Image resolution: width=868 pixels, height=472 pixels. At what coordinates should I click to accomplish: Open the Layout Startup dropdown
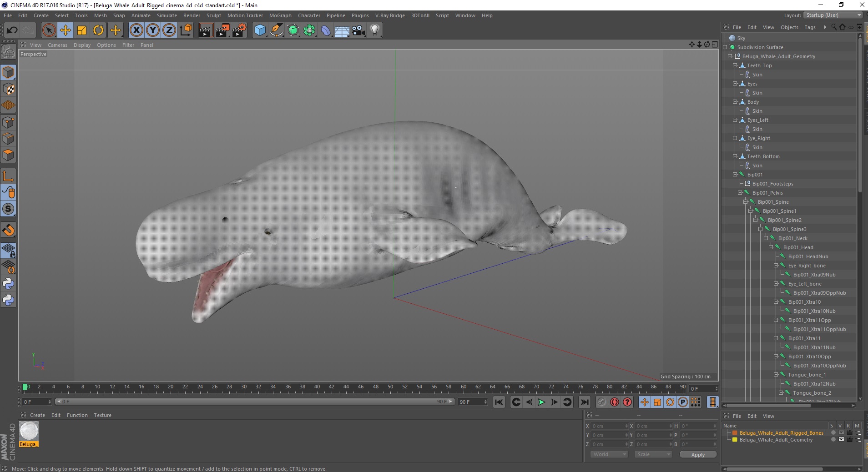[833, 15]
